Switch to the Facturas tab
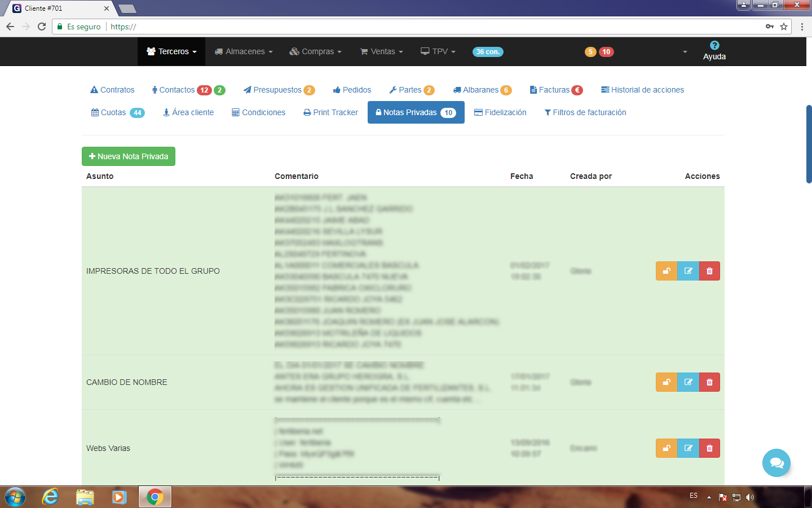The width and height of the screenshot is (812, 508). click(555, 90)
